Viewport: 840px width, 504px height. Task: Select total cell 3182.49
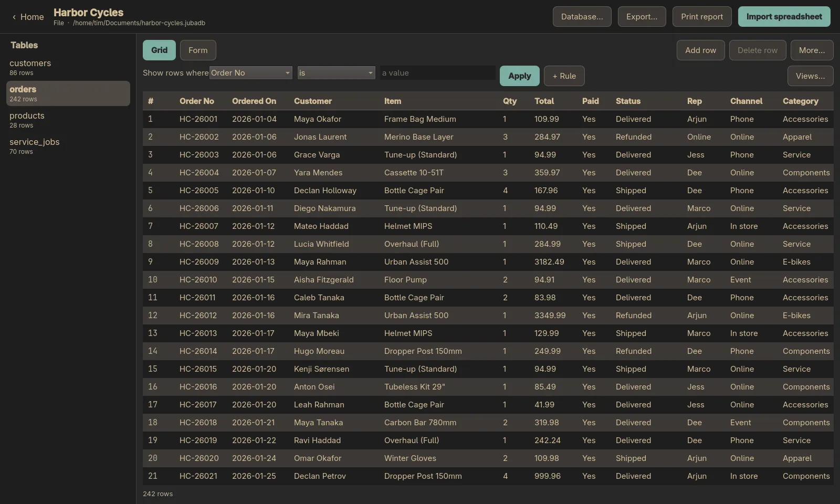pos(549,262)
